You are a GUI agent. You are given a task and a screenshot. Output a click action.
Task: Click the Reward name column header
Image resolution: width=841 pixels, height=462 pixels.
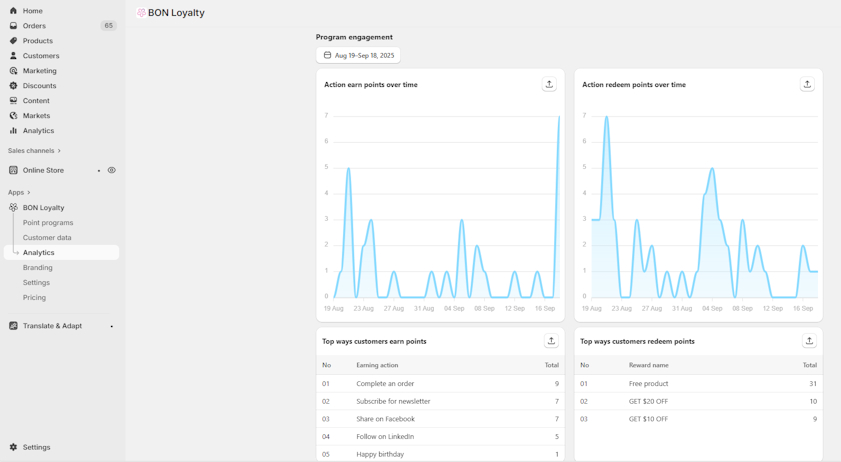648,365
